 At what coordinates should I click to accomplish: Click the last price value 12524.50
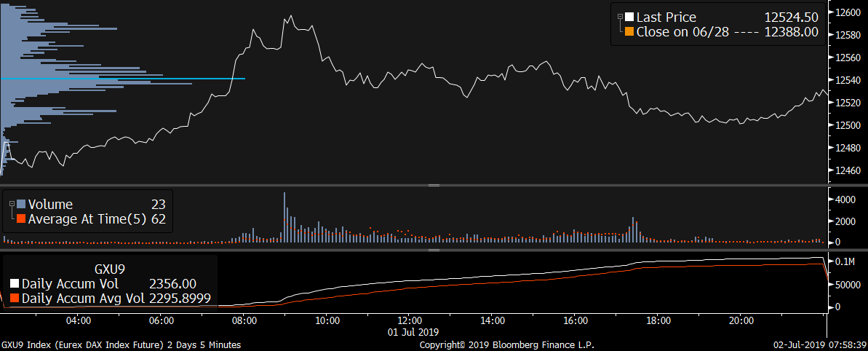[791, 17]
